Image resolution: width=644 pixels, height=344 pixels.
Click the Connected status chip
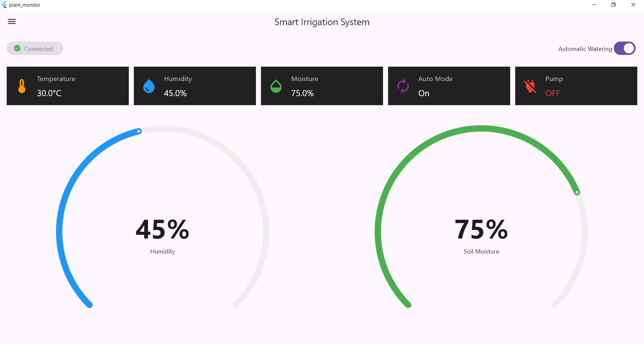(x=35, y=48)
